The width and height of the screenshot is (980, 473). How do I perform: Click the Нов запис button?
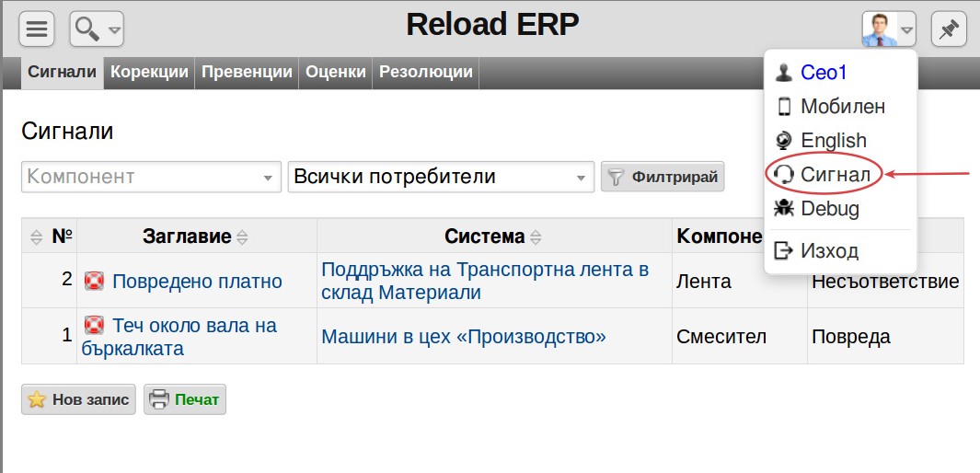78,400
